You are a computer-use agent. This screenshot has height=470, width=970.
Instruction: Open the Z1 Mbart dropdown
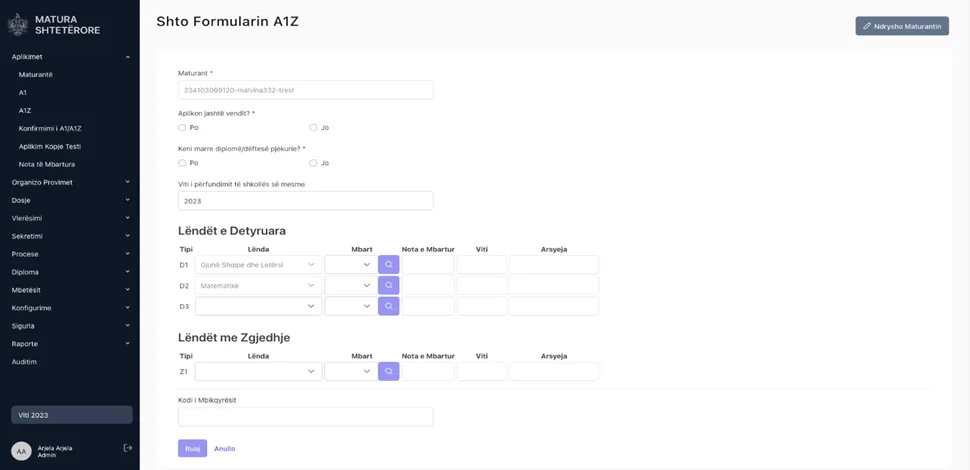[351, 372]
